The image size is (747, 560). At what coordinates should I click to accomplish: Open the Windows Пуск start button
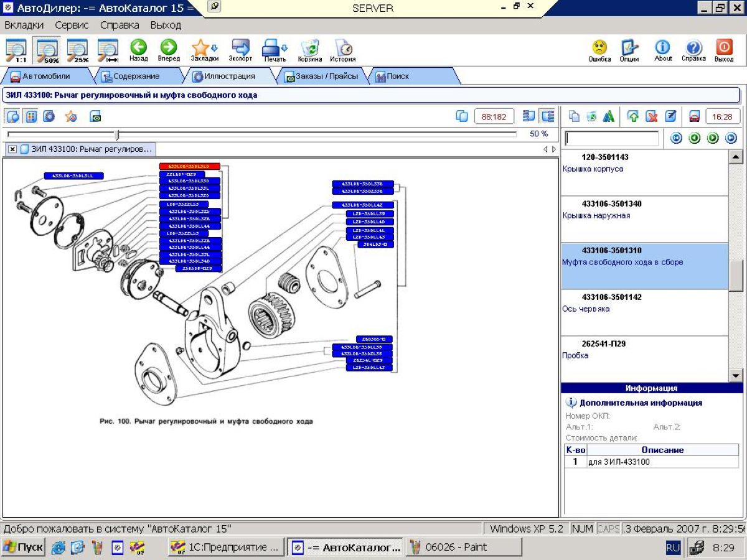pyautogui.click(x=23, y=548)
